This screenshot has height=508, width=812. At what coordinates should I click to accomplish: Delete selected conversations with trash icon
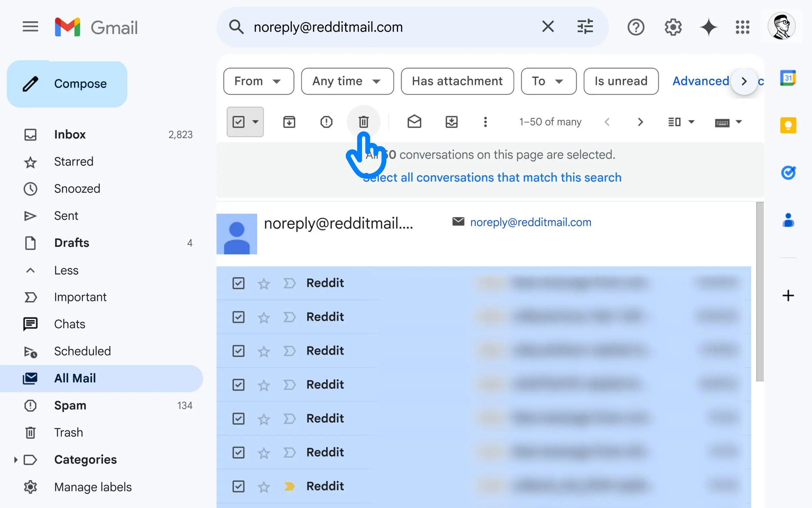(x=364, y=122)
